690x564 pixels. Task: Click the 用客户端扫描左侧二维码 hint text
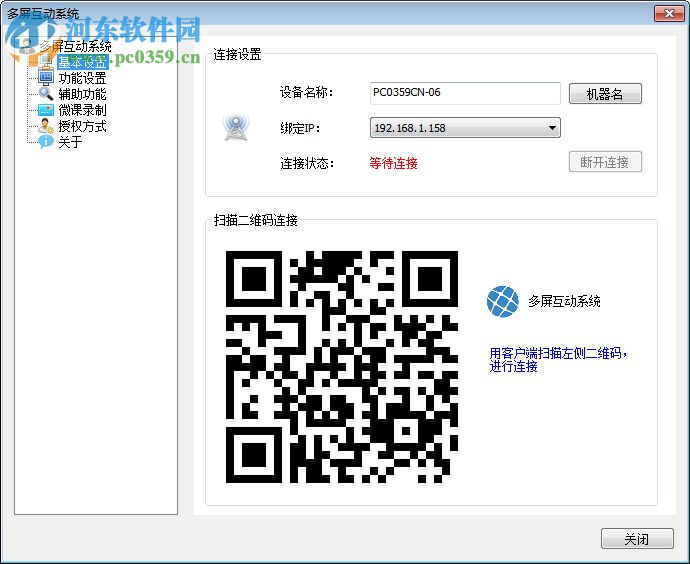558,359
